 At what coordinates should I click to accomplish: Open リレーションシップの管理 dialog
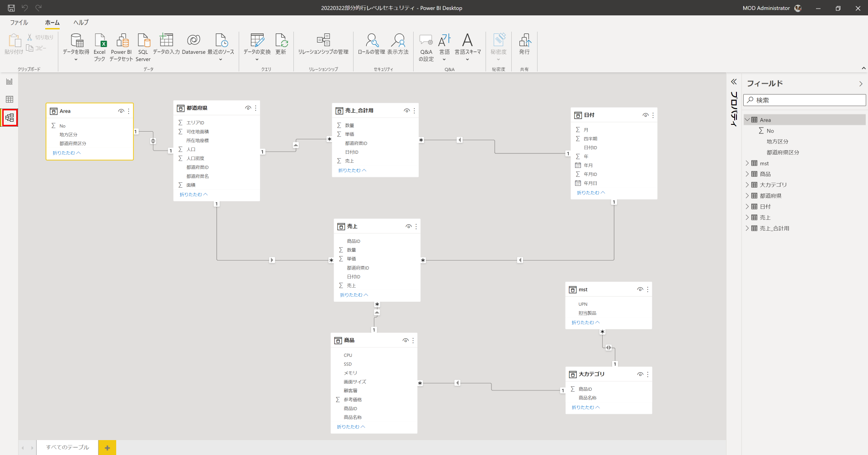[323, 42]
